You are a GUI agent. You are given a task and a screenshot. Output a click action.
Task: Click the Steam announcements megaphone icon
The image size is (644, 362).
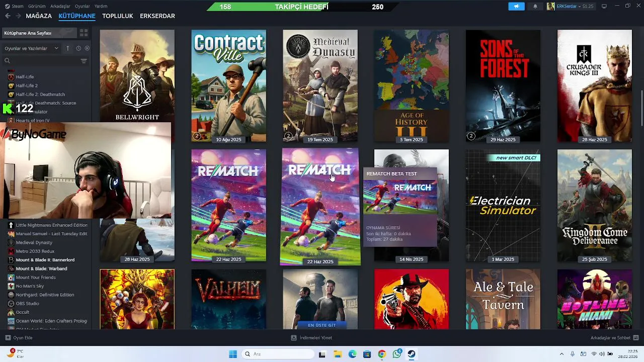tap(516, 6)
